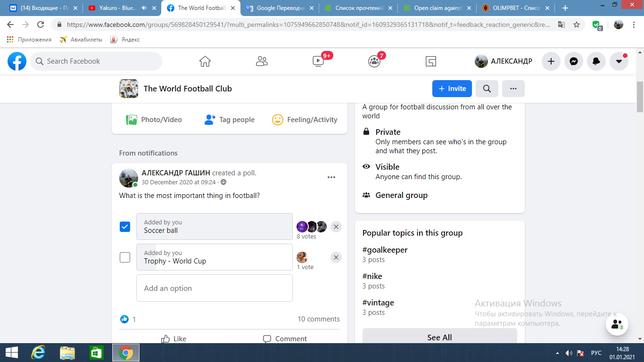Image resolution: width=644 pixels, height=362 pixels.
Task: Expand group header more options button
Action: pyautogui.click(x=513, y=89)
